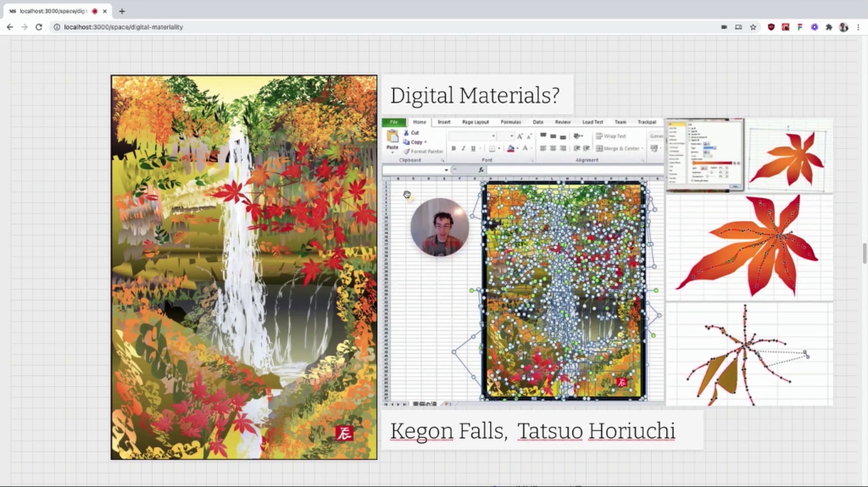Expand the Paste options arrow
This screenshot has width=868, height=487.
(x=392, y=152)
